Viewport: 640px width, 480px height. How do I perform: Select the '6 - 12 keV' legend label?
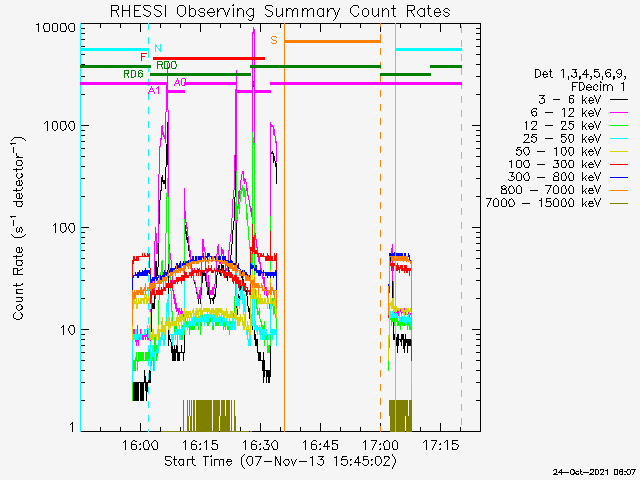[x=566, y=113]
